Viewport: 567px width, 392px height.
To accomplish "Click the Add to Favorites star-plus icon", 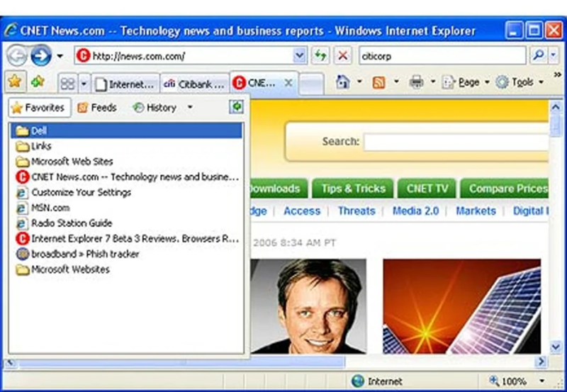I will (x=38, y=82).
